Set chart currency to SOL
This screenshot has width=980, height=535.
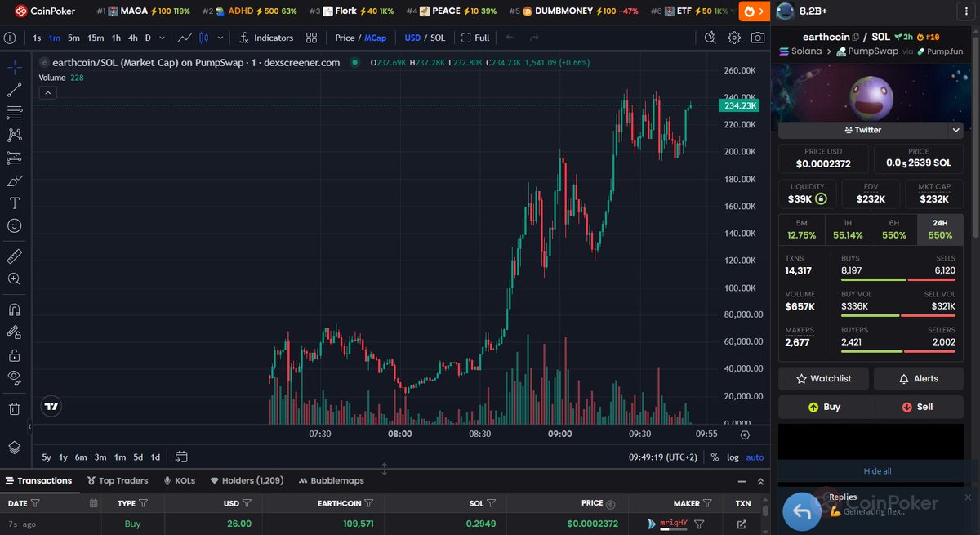(439, 38)
